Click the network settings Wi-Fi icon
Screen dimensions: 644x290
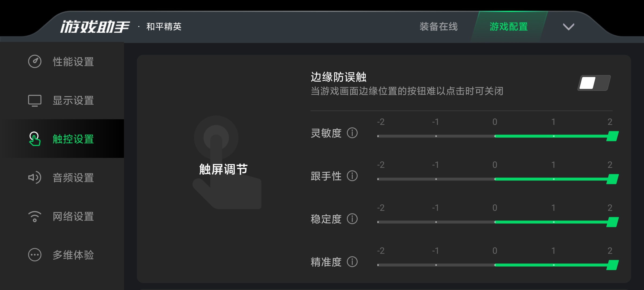pyautogui.click(x=35, y=216)
